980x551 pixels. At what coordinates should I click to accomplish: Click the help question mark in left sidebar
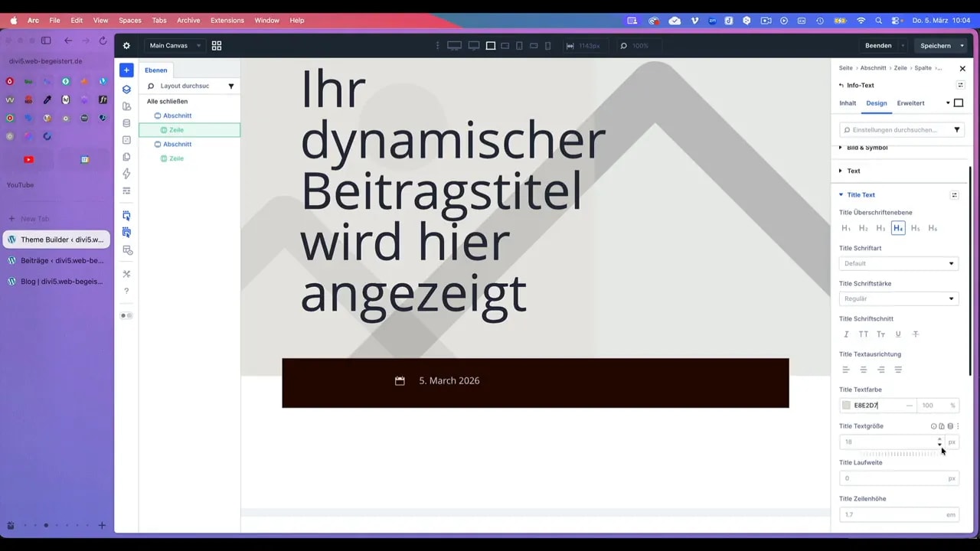(x=126, y=290)
